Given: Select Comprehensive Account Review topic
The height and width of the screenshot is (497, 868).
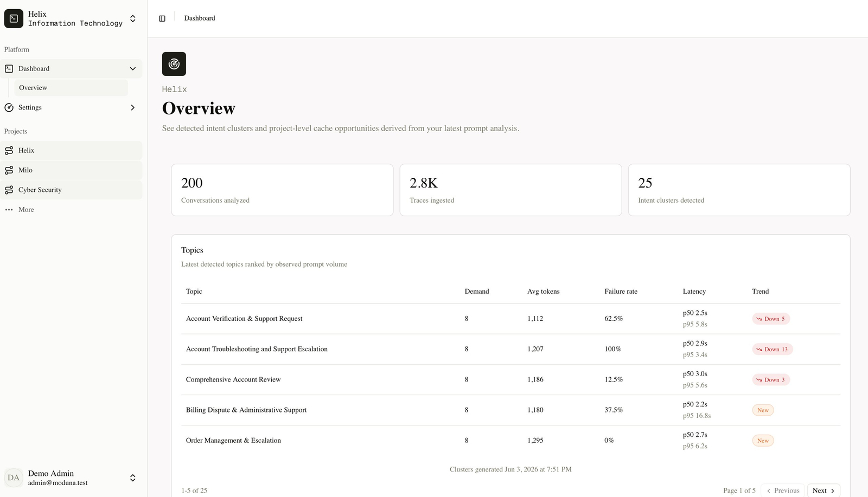Looking at the screenshot, I should (x=233, y=380).
